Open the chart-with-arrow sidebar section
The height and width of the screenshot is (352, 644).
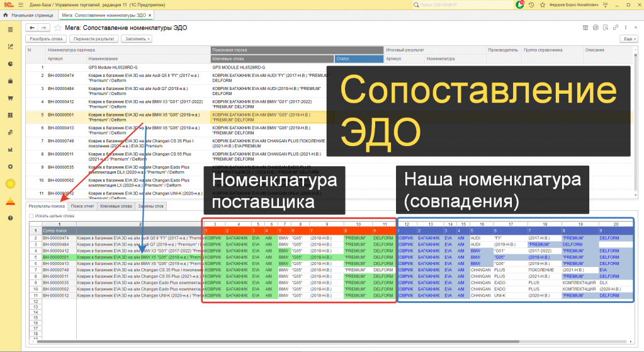pyautogui.click(x=10, y=47)
